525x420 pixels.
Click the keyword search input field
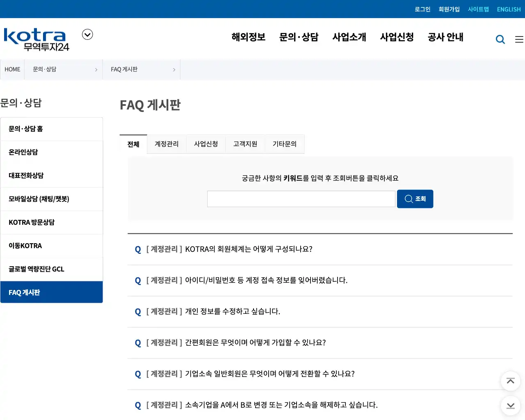(x=301, y=199)
